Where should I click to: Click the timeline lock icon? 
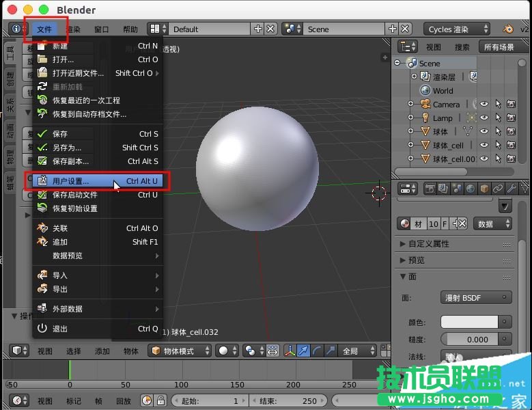161,400
